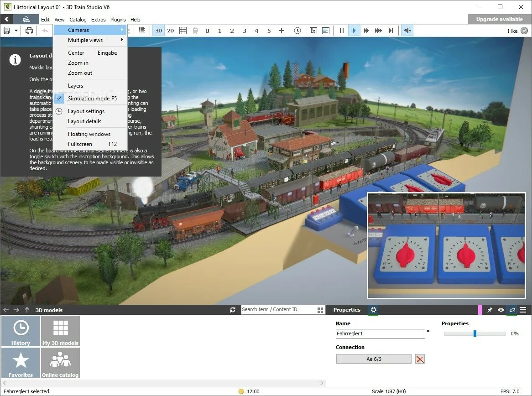Open the layout clock tool
532x396 pixels.
point(298,30)
